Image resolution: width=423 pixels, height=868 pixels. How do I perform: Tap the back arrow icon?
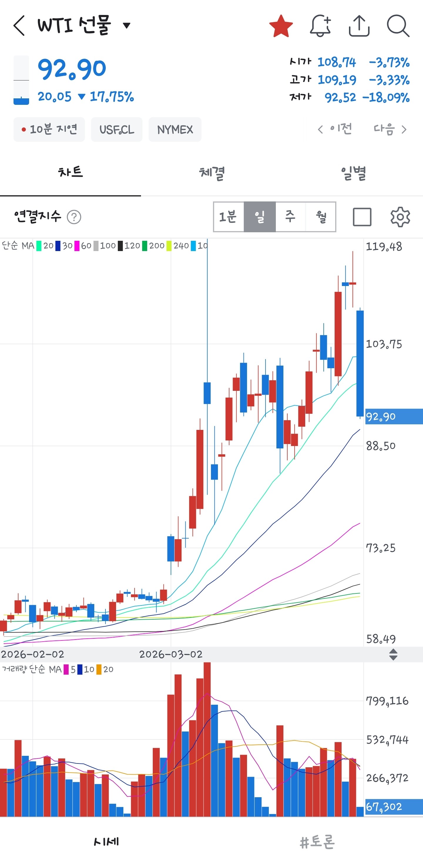[x=19, y=26]
